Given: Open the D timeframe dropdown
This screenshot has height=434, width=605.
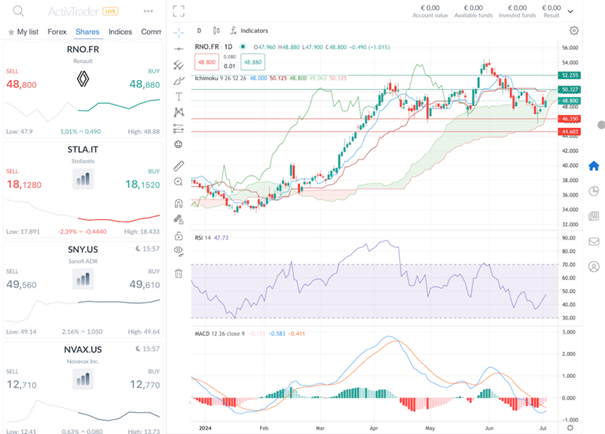Looking at the screenshot, I should pos(198,31).
